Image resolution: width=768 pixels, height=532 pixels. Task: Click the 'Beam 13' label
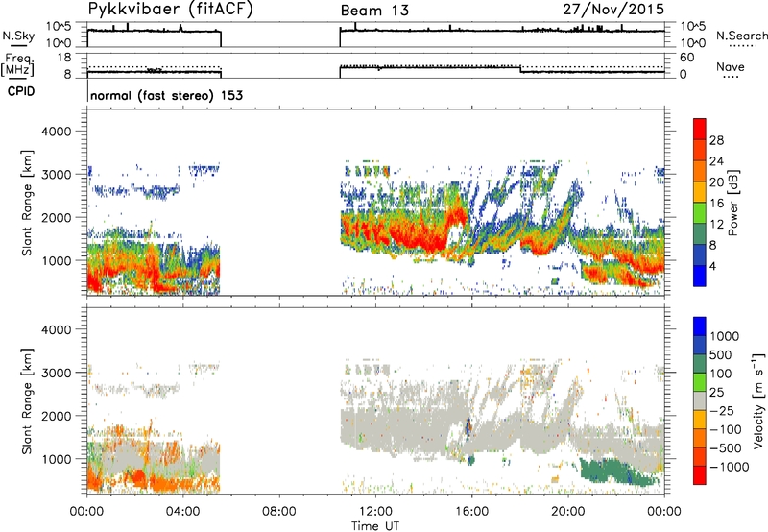(374, 11)
